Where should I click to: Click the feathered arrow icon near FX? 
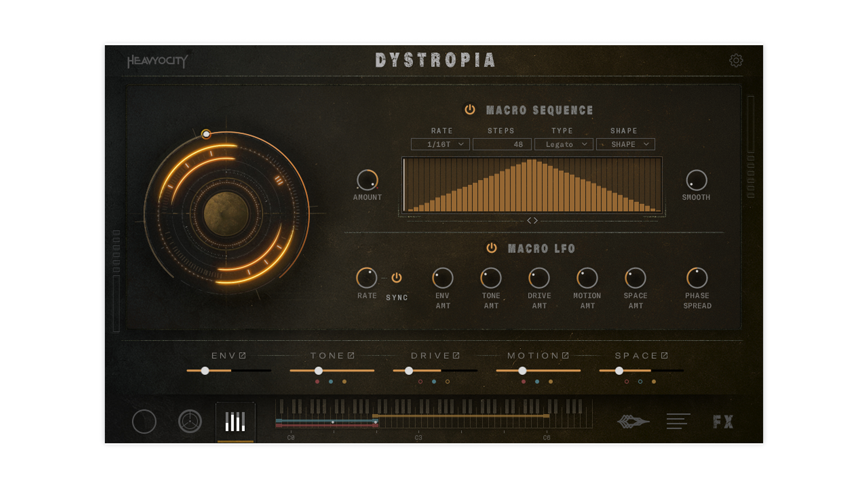coord(634,421)
